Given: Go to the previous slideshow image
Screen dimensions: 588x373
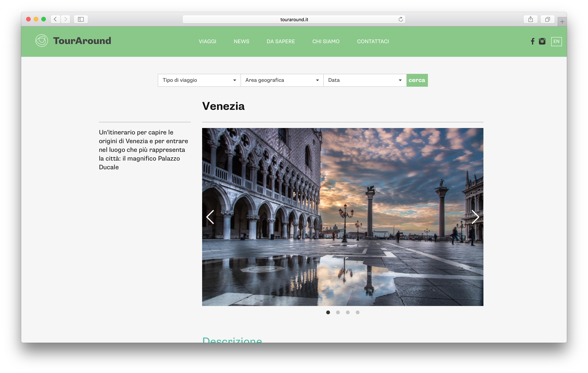Looking at the screenshot, I should coord(210,217).
